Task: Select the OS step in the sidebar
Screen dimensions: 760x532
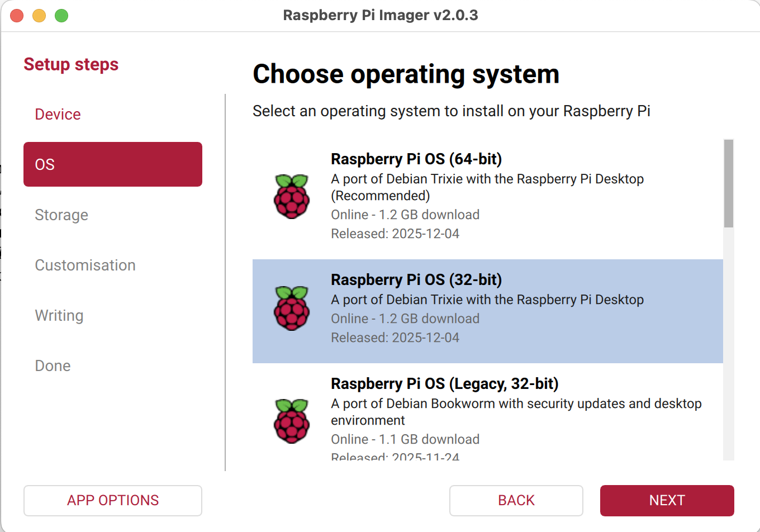Action: (112, 164)
